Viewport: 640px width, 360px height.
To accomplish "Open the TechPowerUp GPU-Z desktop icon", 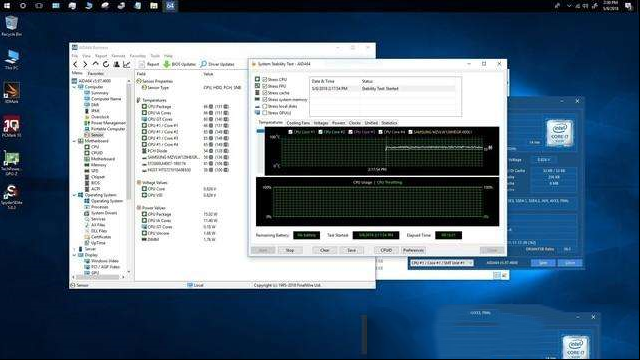I will click(x=11, y=163).
